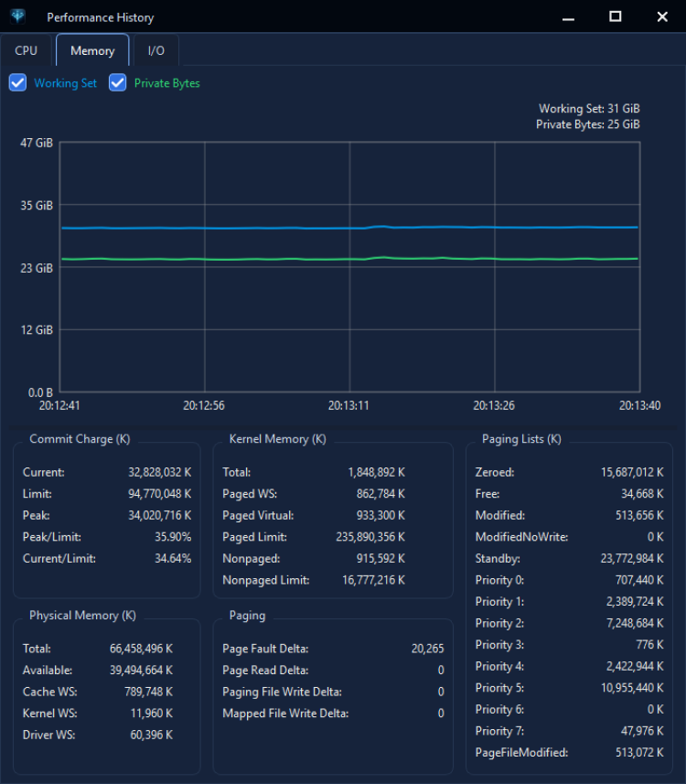
Task: Click the Working Set 31 GiB readout
Action: click(x=589, y=109)
